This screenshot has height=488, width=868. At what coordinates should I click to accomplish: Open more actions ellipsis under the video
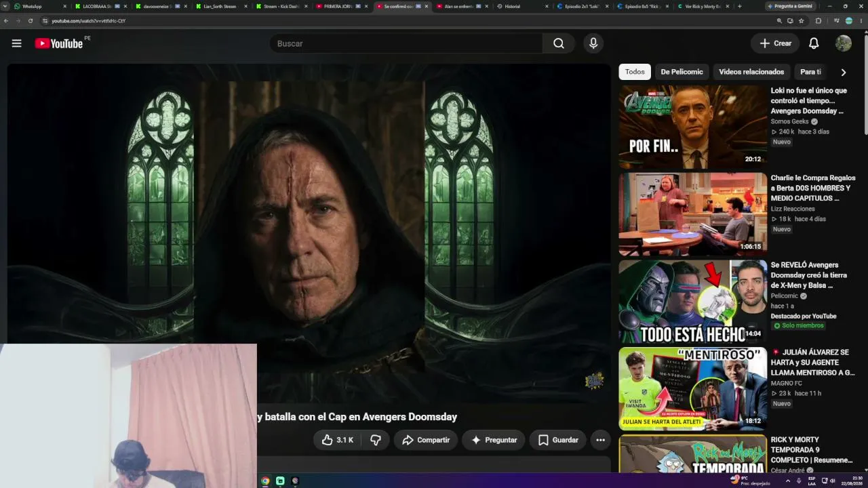(600, 440)
